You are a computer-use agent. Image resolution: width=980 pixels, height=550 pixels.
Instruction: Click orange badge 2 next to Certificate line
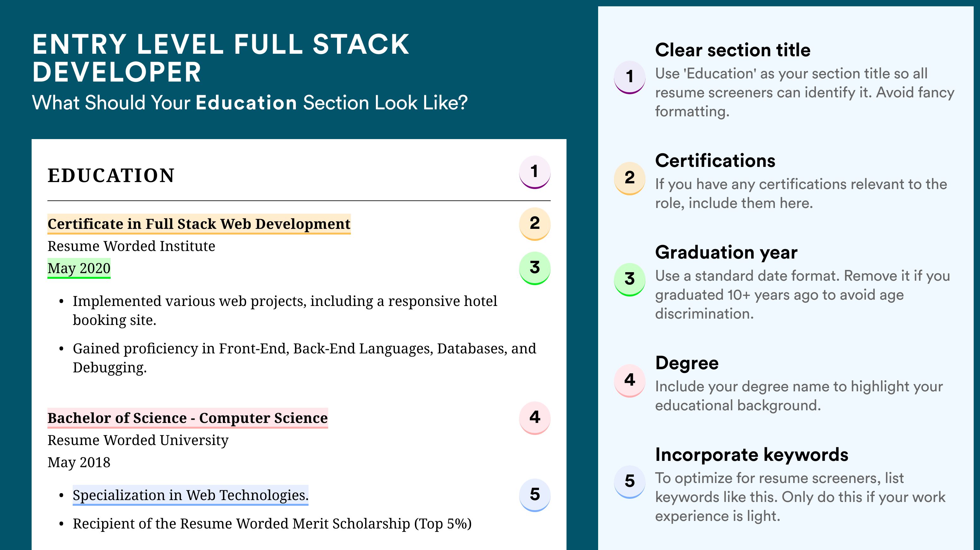click(x=535, y=224)
